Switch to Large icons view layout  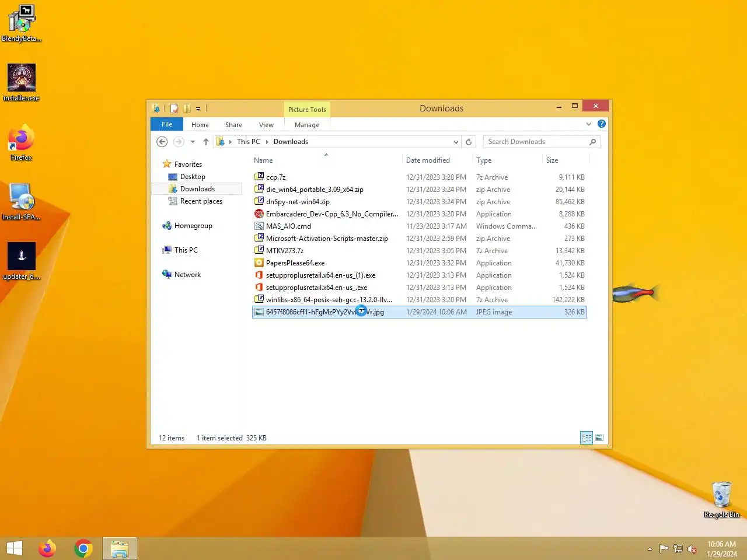pos(599,437)
